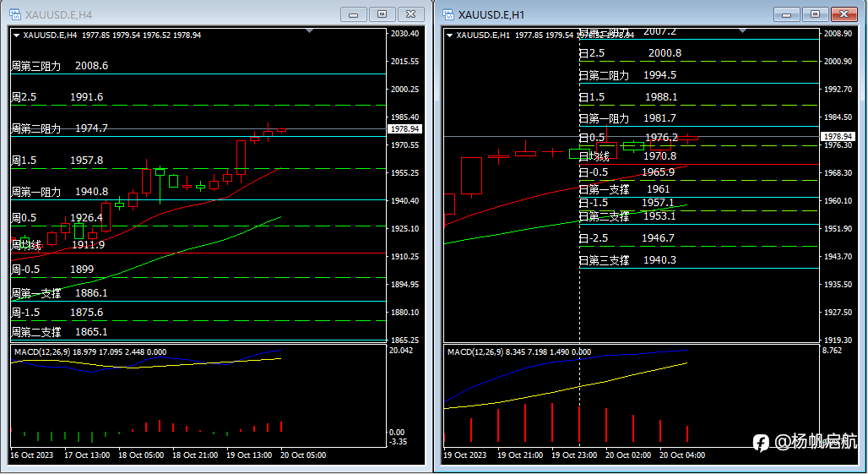Click the 日0.5 1976.2 label
This screenshot has height=474, width=868.
[628, 138]
